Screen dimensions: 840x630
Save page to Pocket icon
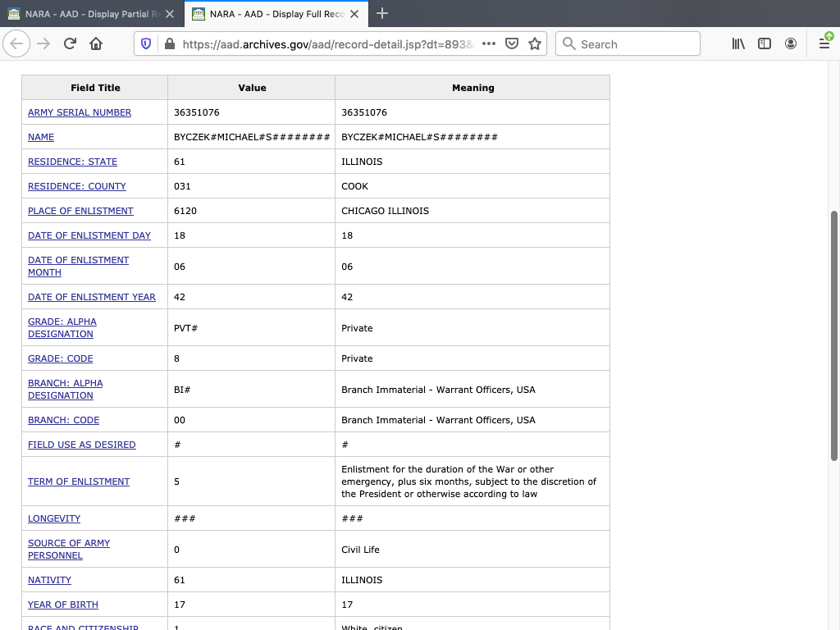point(512,44)
